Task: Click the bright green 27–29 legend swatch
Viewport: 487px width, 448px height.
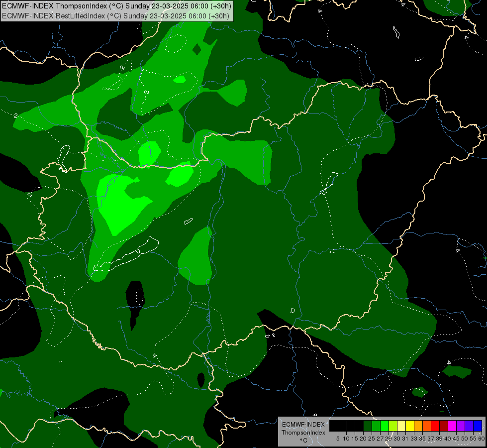Action: (x=385, y=426)
